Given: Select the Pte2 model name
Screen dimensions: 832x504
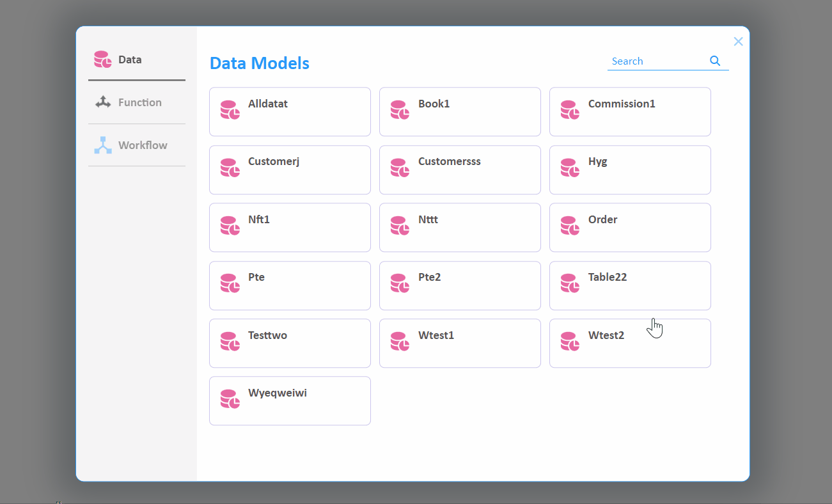Looking at the screenshot, I should pos(430,277).
